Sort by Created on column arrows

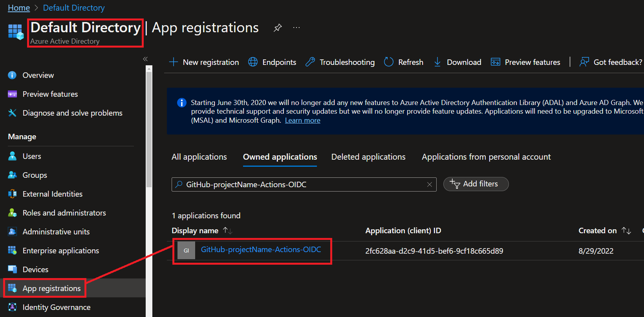point(626,230)
